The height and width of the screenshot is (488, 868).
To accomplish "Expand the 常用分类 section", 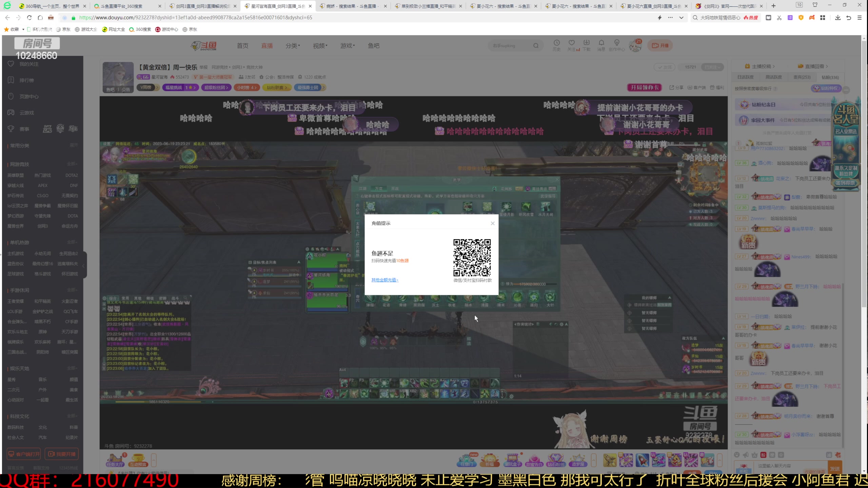I will pos(74,145).
